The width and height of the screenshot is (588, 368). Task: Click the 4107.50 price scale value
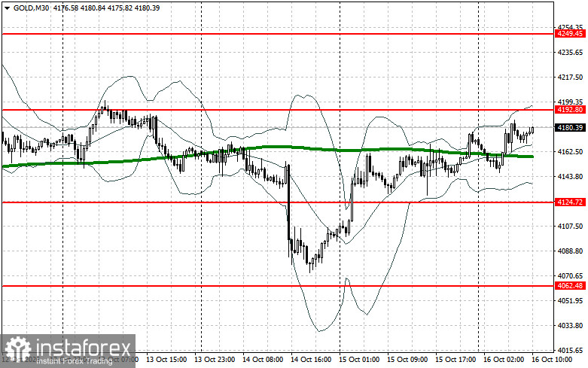[x=570, y=227]
